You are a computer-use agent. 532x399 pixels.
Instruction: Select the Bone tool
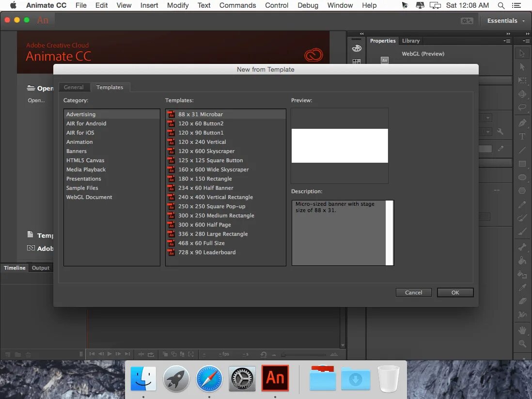522,247
